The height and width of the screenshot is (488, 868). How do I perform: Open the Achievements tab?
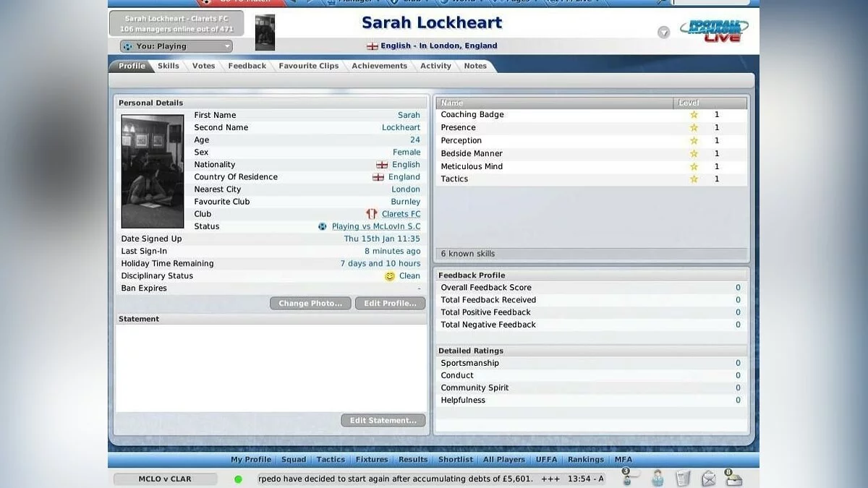click(x=380, y=66)
